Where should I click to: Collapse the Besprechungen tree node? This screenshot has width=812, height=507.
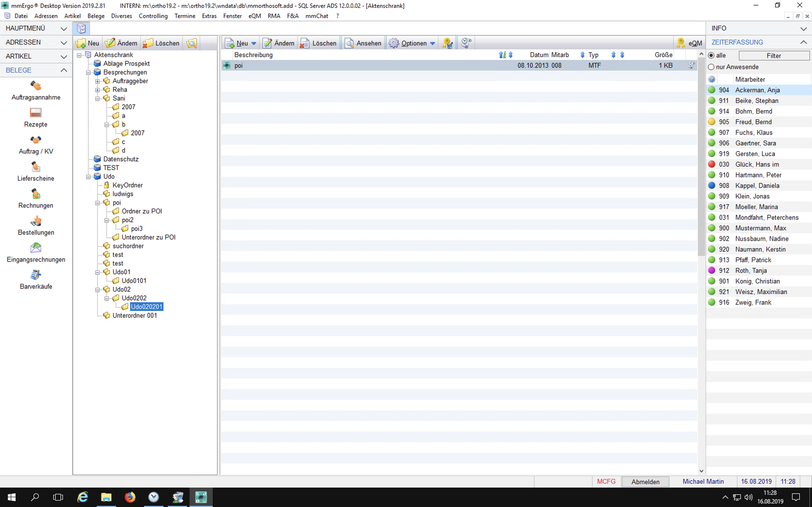[x=88, y=72]
